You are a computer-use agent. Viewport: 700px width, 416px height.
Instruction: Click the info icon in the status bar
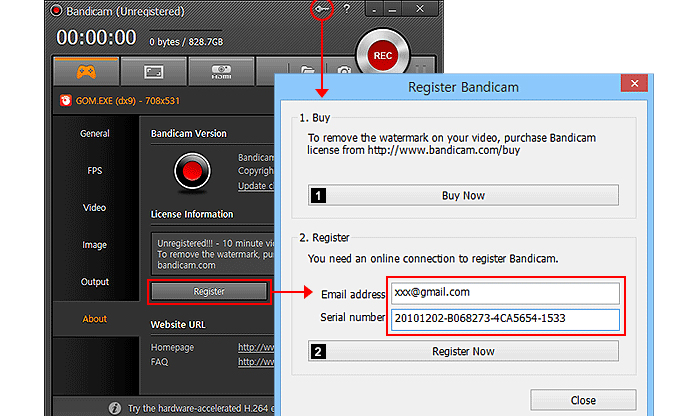115,408
